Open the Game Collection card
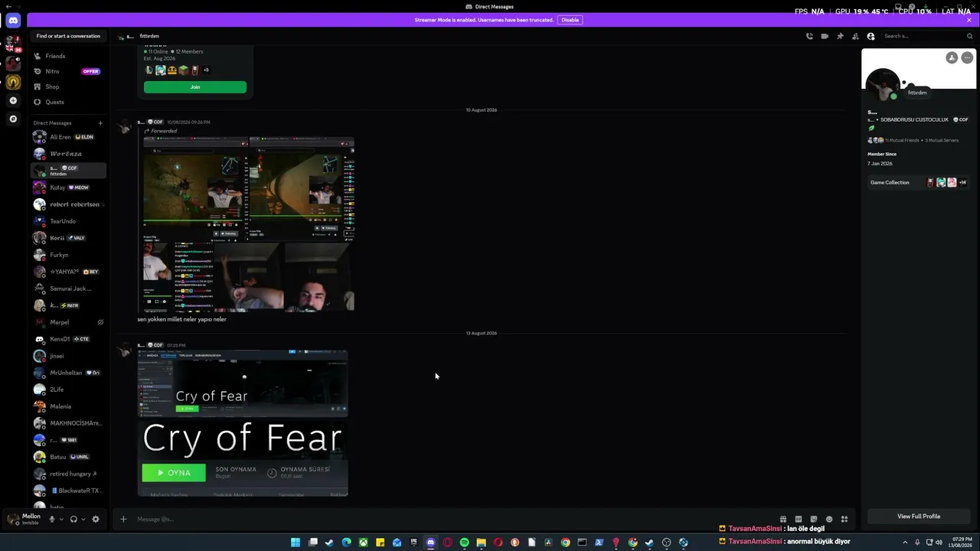Image resolution: width=980 pixels, height=551 pixels. tap(919, 183)
